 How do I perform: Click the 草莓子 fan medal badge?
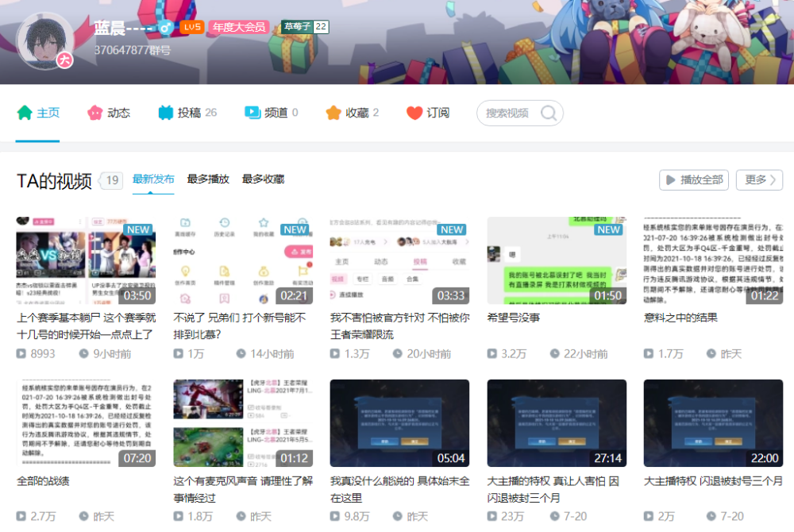[x=306, y=27]
